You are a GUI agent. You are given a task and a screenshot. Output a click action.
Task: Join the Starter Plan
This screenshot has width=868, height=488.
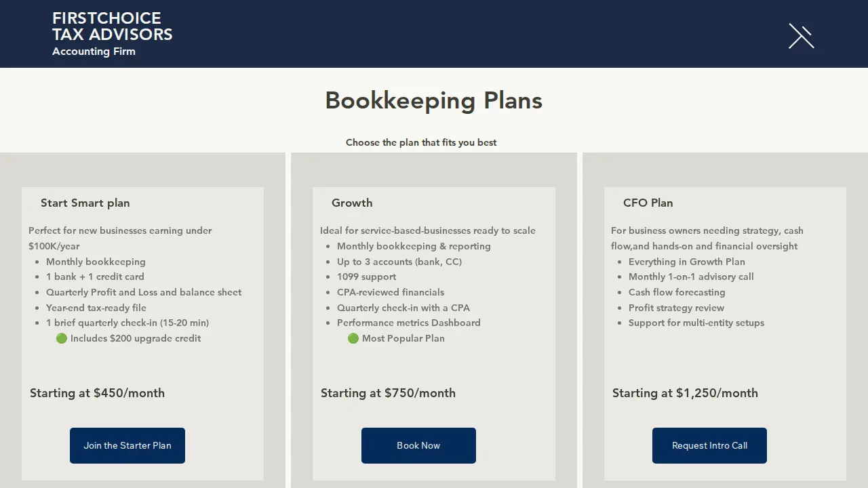click(x=127, y=445)
